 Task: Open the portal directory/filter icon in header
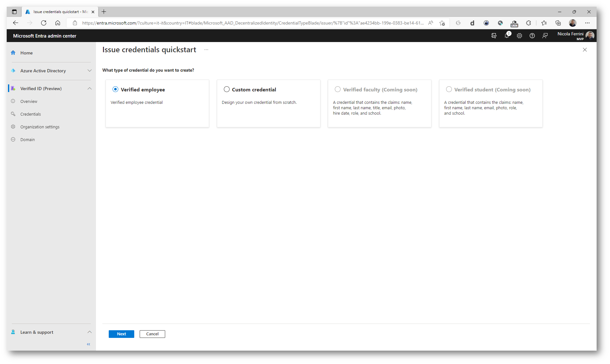click(x=494, y=36)
